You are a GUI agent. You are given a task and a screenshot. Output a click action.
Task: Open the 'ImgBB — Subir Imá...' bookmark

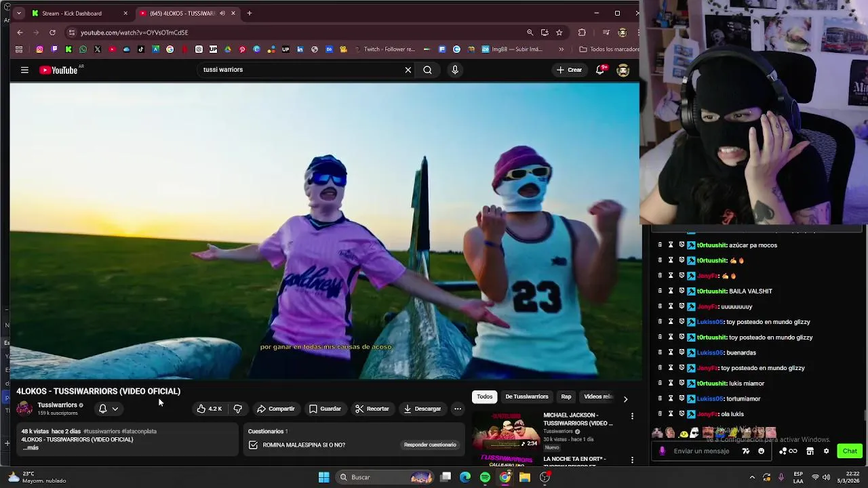point(511,49)
